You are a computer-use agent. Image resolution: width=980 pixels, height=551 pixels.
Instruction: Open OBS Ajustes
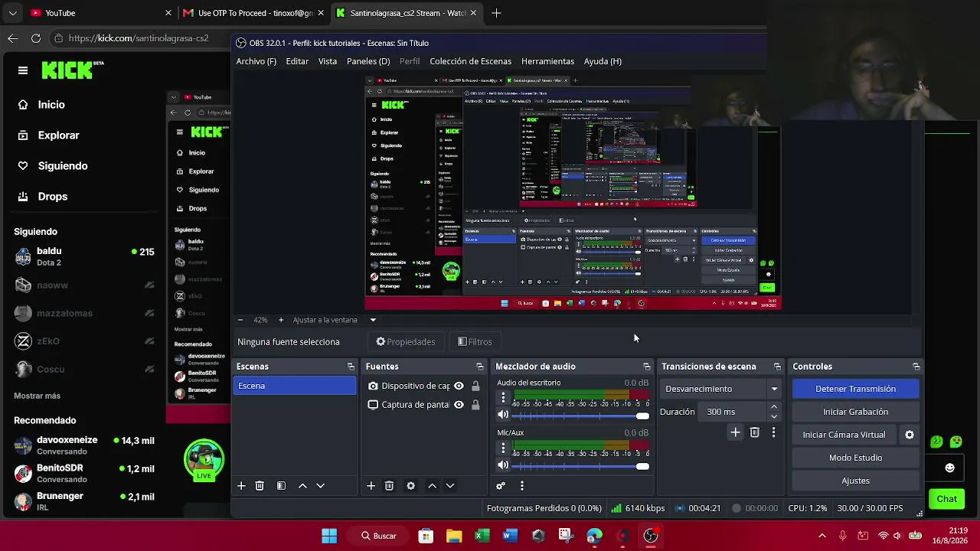(x=855, y=481)
